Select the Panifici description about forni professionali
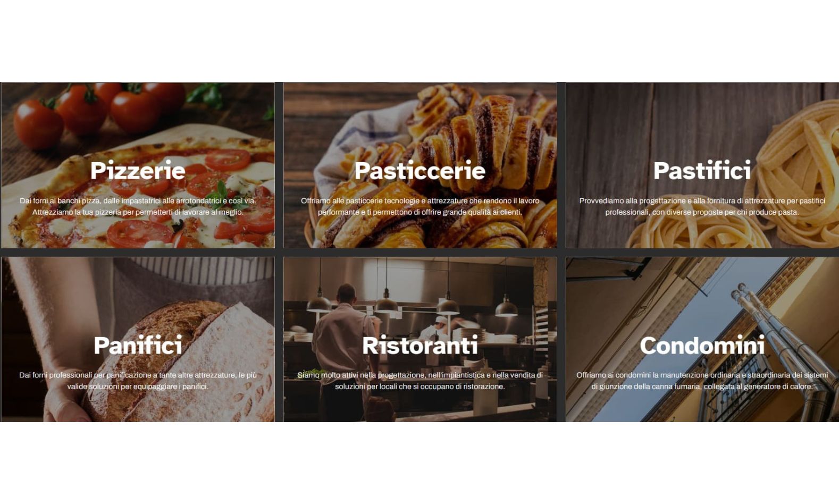This screenshot has width=839, height=504. (138, 381)
